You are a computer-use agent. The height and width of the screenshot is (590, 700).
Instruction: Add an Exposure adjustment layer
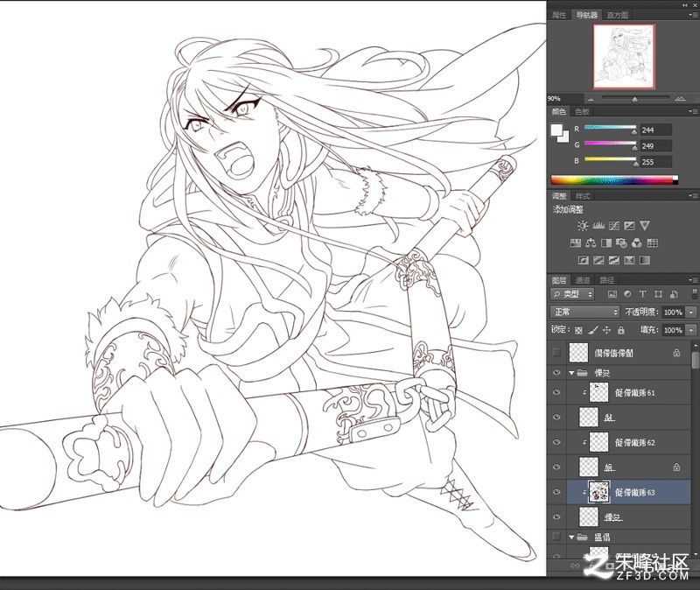(x=629, y=226)
